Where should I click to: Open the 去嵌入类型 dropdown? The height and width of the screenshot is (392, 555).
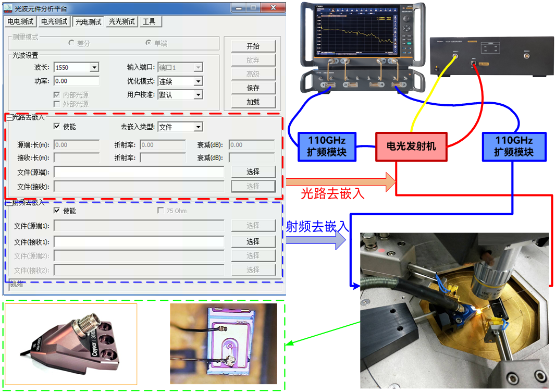(x=198, y=127)
